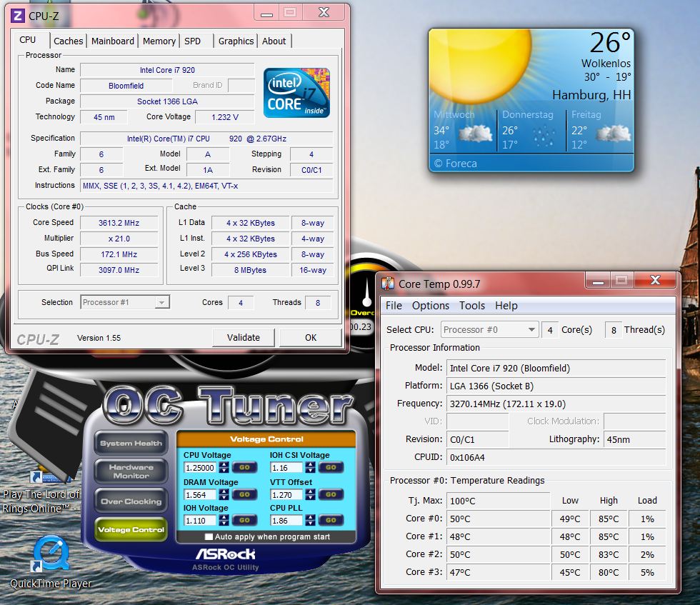
Task: Apply CPU PLL with GO button
Action: click(331, 520)
